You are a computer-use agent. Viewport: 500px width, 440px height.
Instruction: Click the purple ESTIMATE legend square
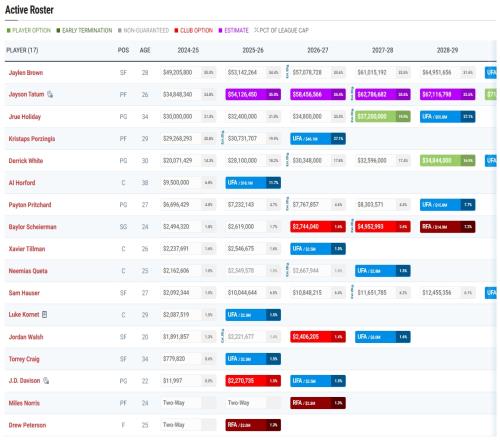point(220,30)
